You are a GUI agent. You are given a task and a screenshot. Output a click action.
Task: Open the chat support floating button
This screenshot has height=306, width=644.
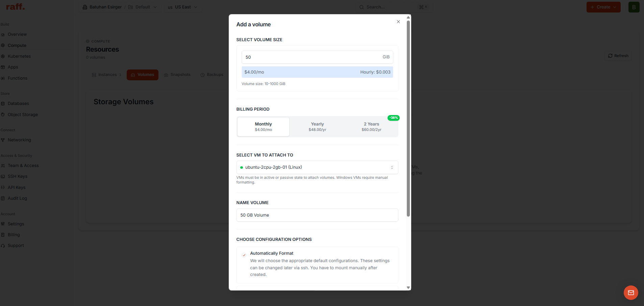point(631,293)
